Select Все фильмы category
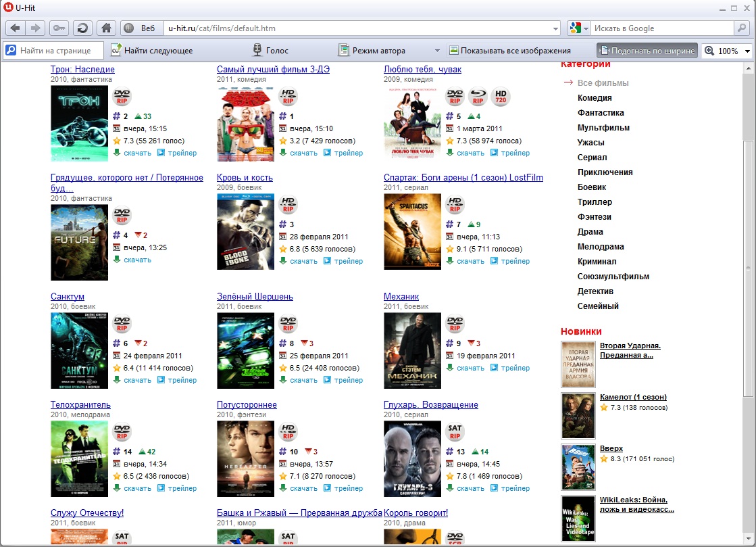The width and height of the screenshot is (756, 547). tap(603, 83)
